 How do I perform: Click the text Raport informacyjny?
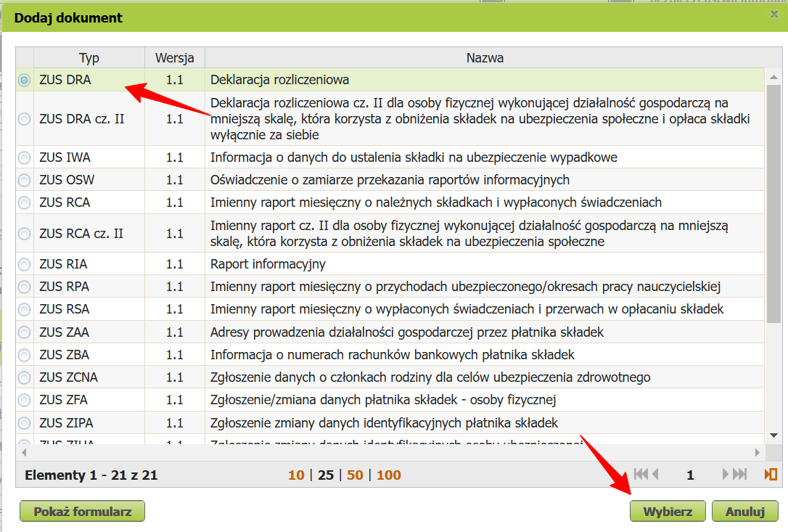[268, 264]
